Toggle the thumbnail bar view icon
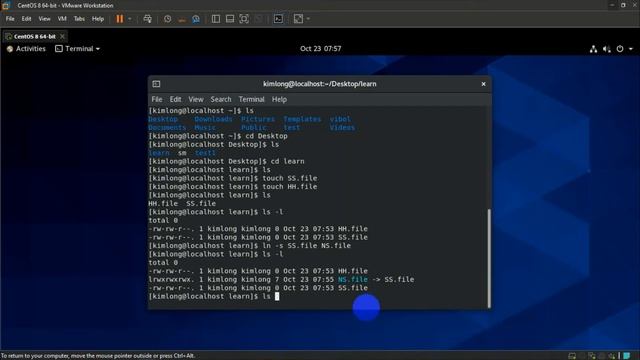 tap(230, 19)
